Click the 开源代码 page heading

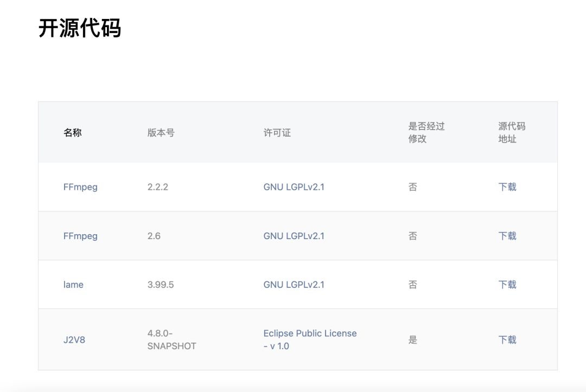coord(80,28)
